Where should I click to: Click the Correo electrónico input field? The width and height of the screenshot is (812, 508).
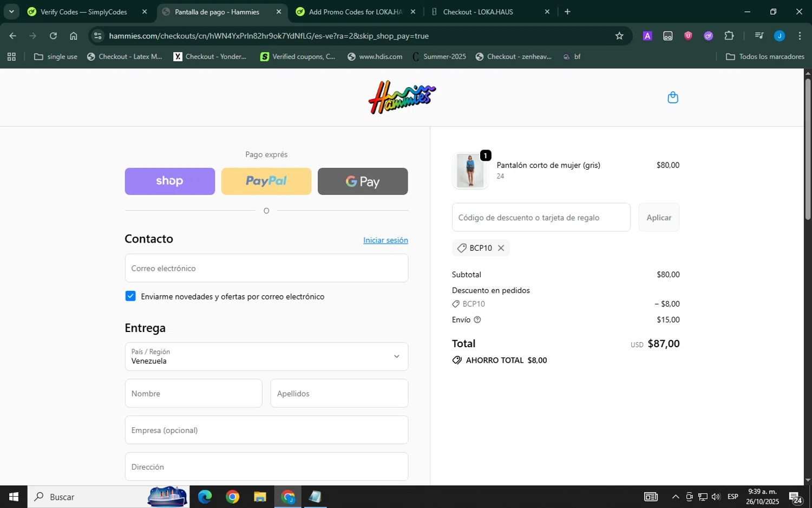pyautogui.click(x=266, y=268)
